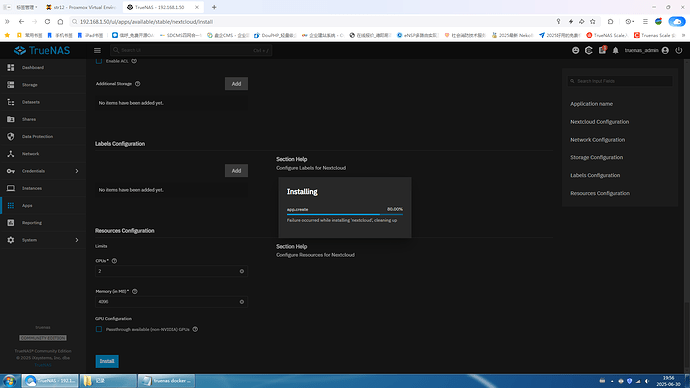Open the Instances laptop icon
Viewport: 690px width, 388px height.
[11, 188]
